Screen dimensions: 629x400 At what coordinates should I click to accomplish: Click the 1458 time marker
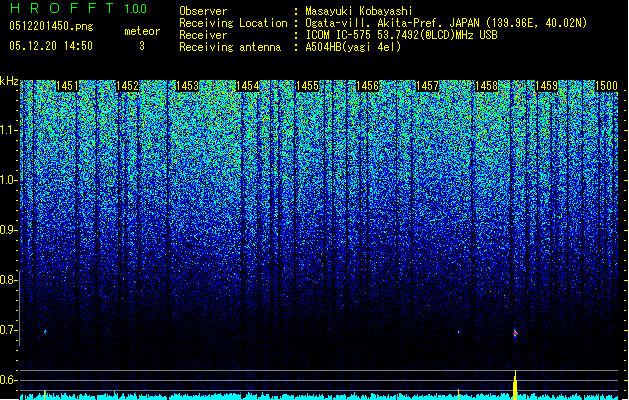click(x=487, y=86)
